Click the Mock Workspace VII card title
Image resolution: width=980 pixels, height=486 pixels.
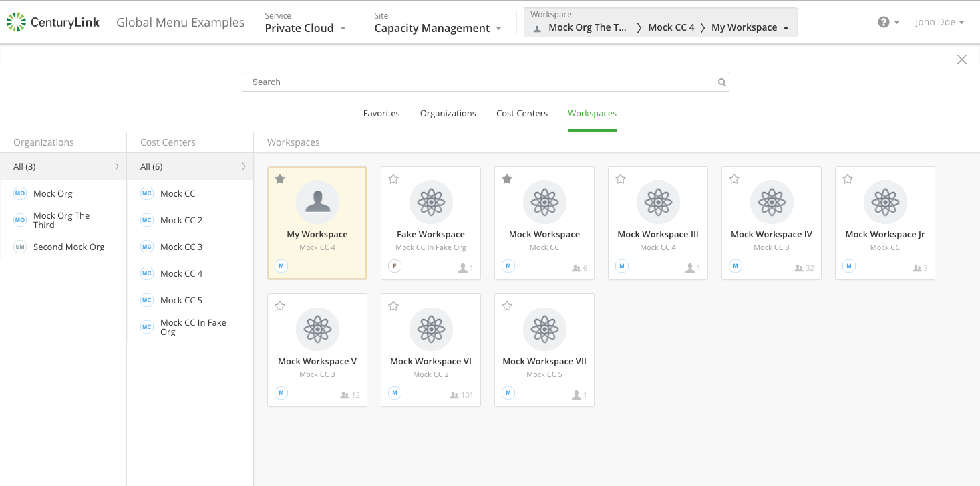(x=544, y=362)
